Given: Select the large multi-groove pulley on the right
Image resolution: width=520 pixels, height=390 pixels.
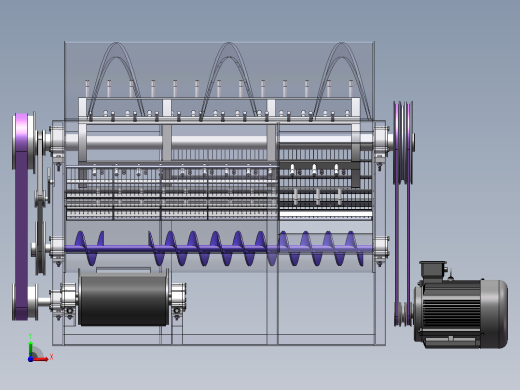Looking at the screenshot, I should 404,143.
